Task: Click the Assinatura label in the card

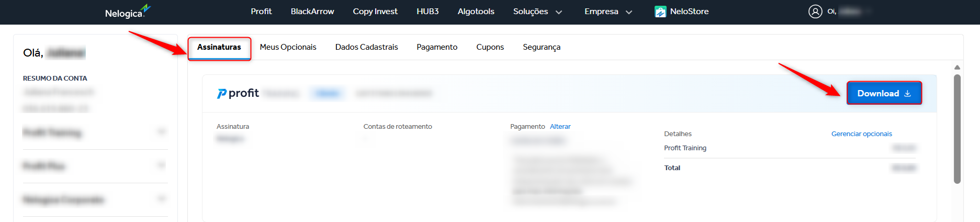Action: [x=233, y=127]
